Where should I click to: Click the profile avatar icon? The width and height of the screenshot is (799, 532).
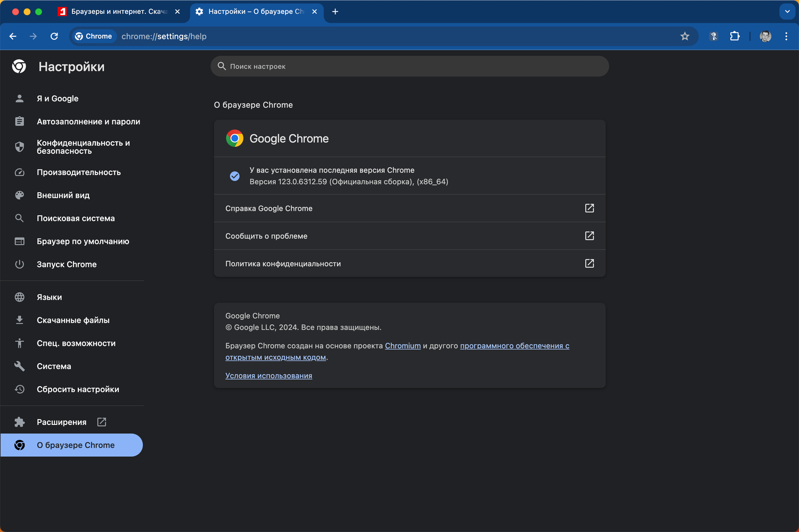[x=765, y=36]
